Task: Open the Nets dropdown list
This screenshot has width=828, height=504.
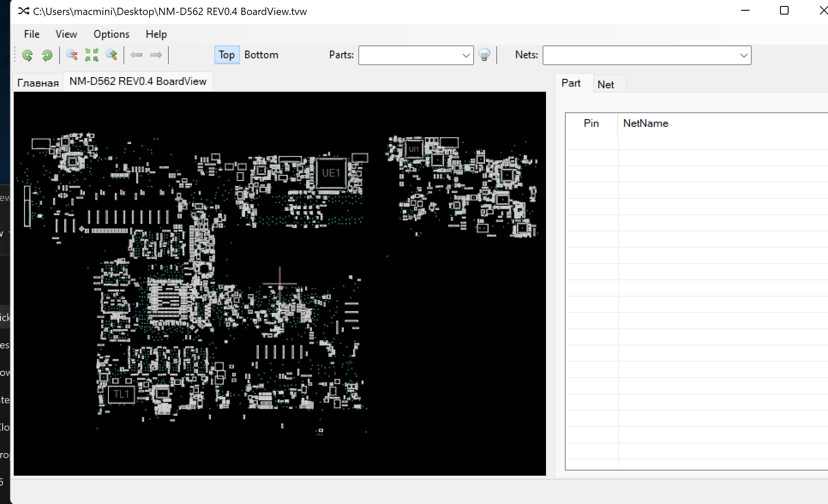Action: tap(744, 55)
